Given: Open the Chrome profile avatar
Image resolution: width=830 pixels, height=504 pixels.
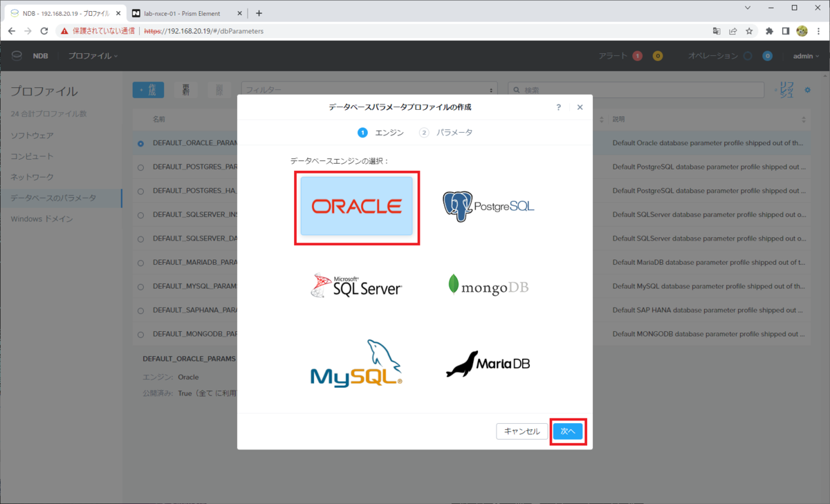Looking at the screenshot, I should pyautogui.click(x=802, y=31).
